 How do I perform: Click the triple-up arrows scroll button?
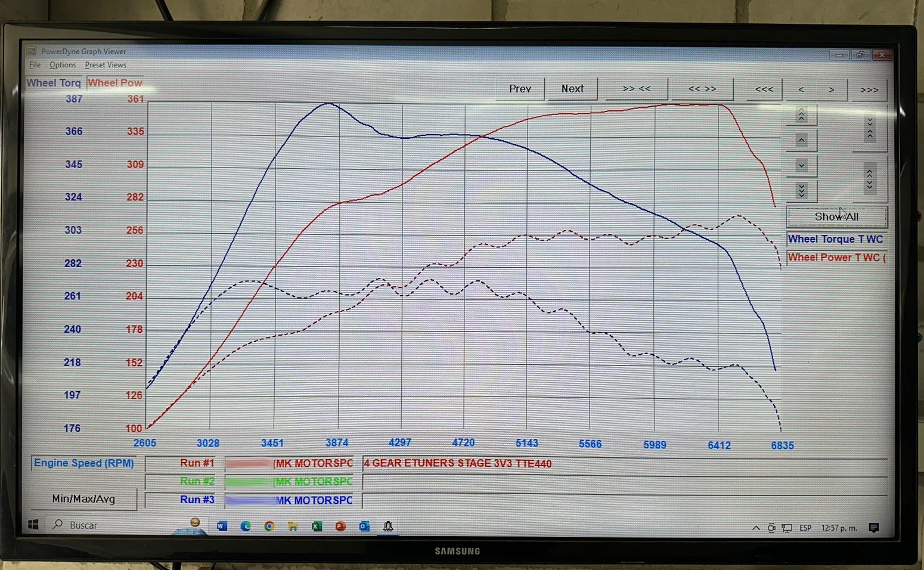point(801,115)
